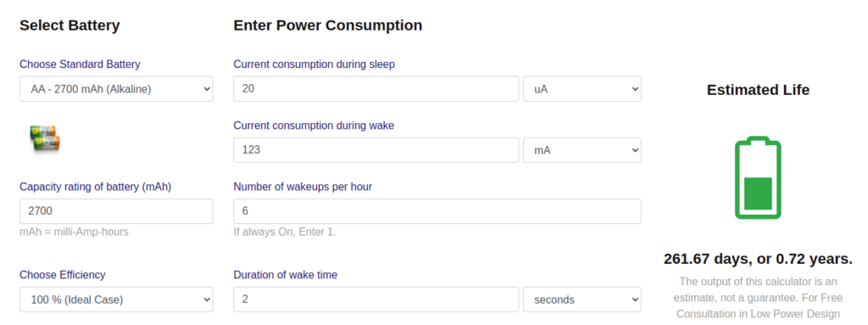Click the green battery level icon
This screenshot has width=868, height=325.
point(758,177)
